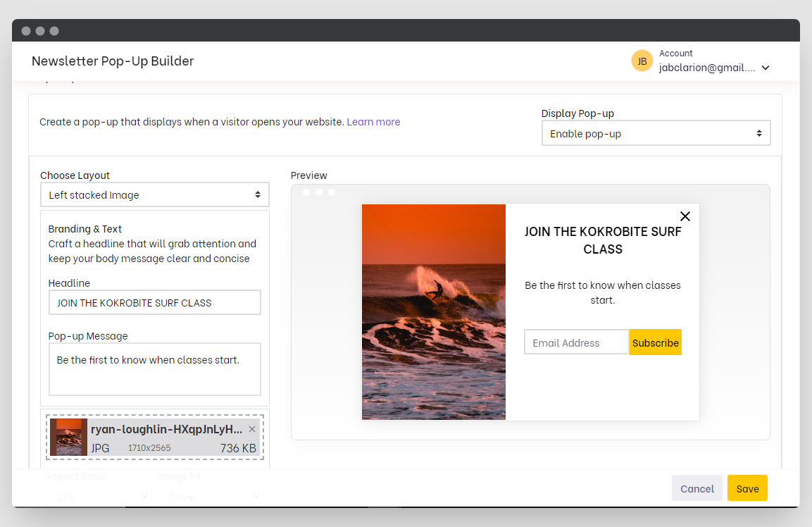Click the Newsletter Pop-Up Builder title

tap(113, 61)
